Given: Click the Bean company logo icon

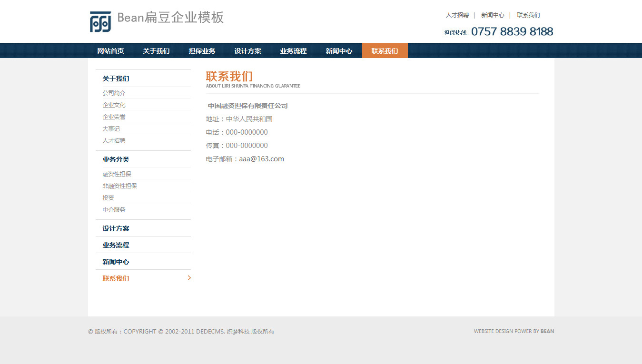Looking at the screenshot, I should (100, 22).
